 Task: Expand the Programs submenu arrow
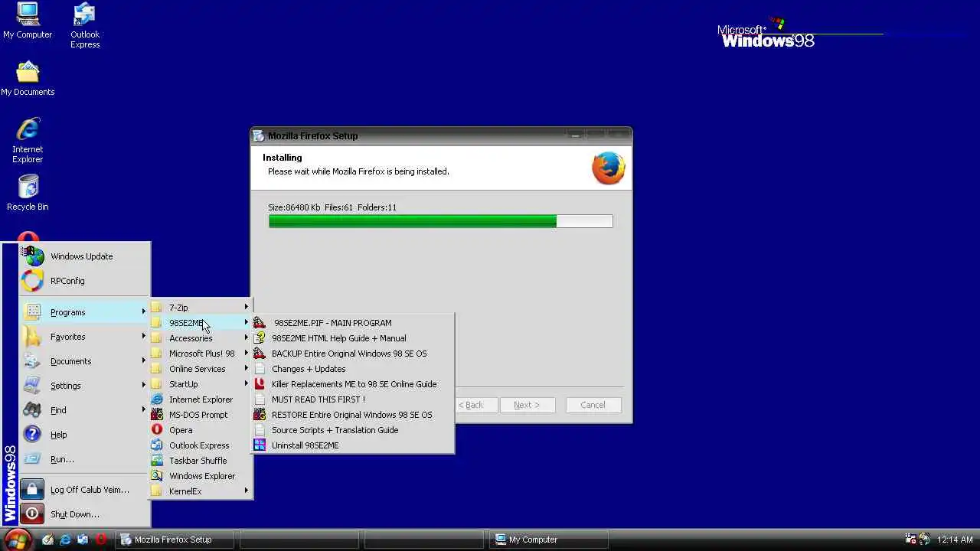click(143, 312)
